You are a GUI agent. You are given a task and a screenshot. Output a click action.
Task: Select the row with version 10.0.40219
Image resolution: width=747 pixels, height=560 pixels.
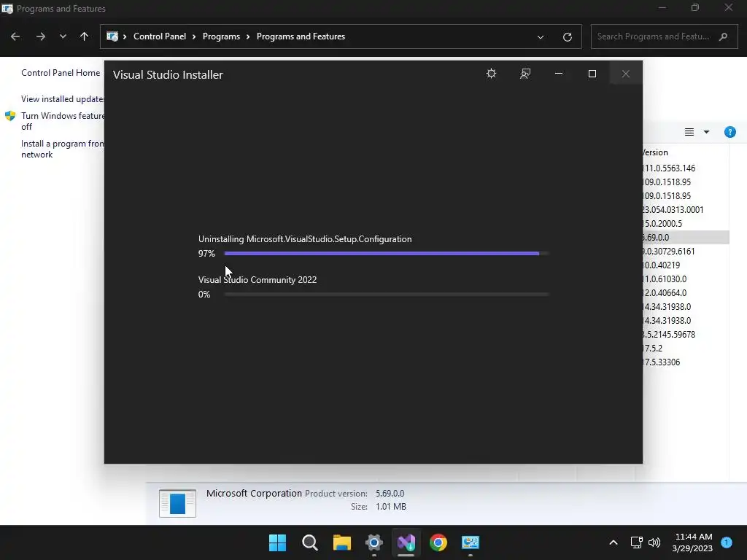pos(686,265)
